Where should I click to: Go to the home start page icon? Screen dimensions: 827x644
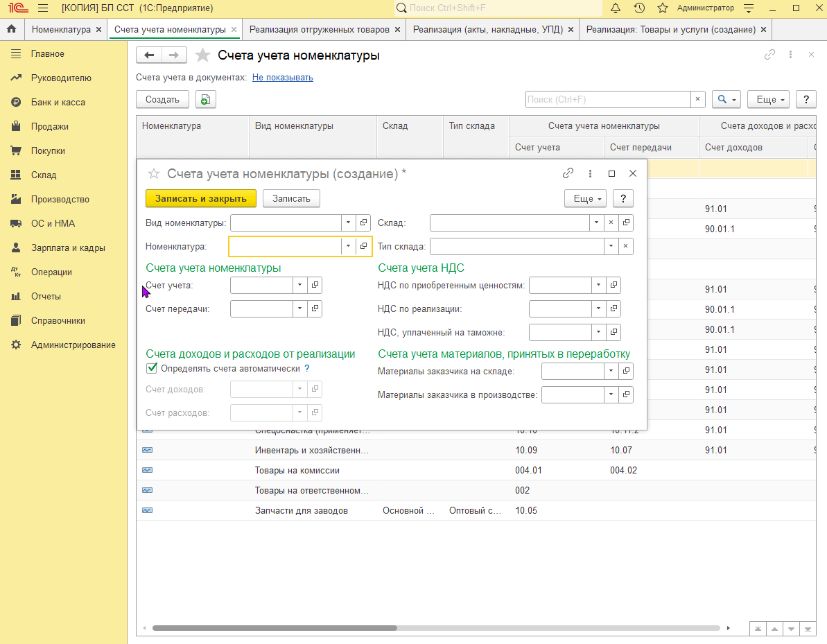(12, 29)
